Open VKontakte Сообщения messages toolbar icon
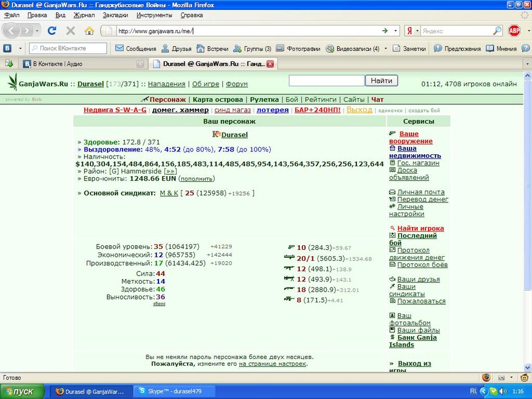 click(x=119, y=49)
